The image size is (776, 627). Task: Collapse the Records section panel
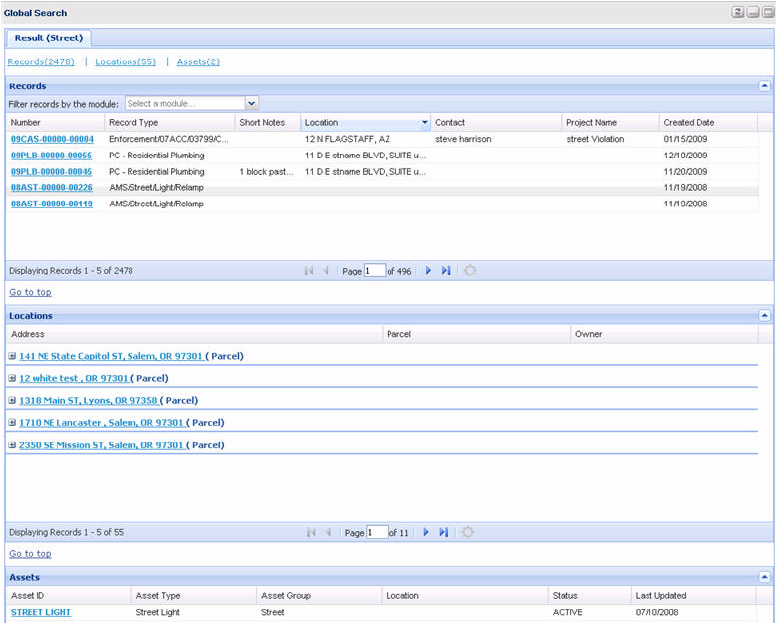(x=764, y=86)
